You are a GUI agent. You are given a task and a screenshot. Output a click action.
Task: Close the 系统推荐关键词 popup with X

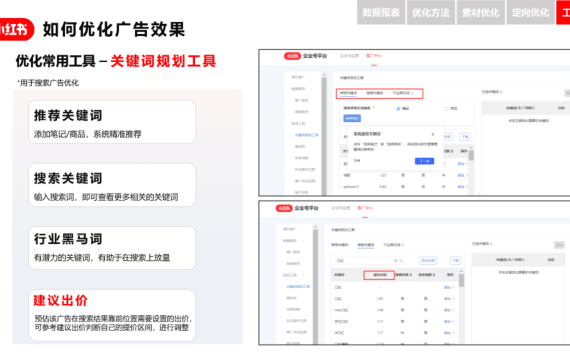click(433, 134)
